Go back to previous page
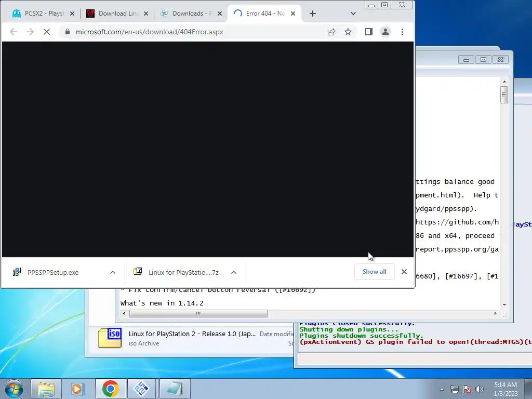This screenshot has width=532, height=399. pos(14,32)
